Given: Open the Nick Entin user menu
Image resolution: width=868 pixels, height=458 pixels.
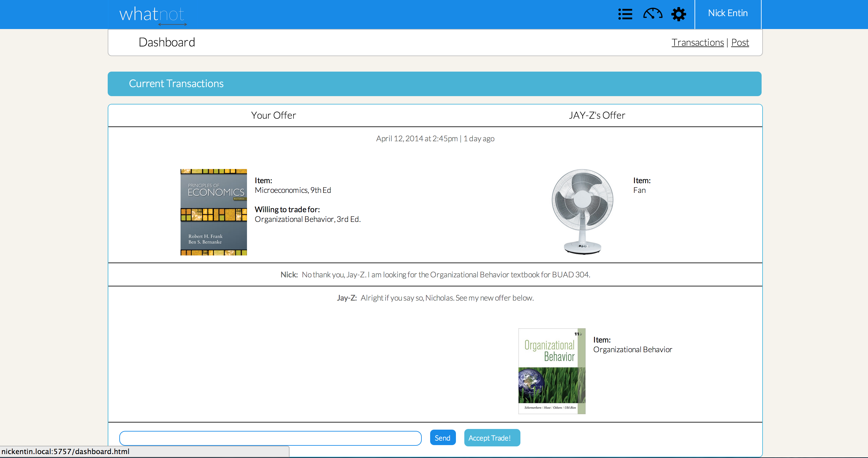Looking at the screenshot, I should [727, 14].
